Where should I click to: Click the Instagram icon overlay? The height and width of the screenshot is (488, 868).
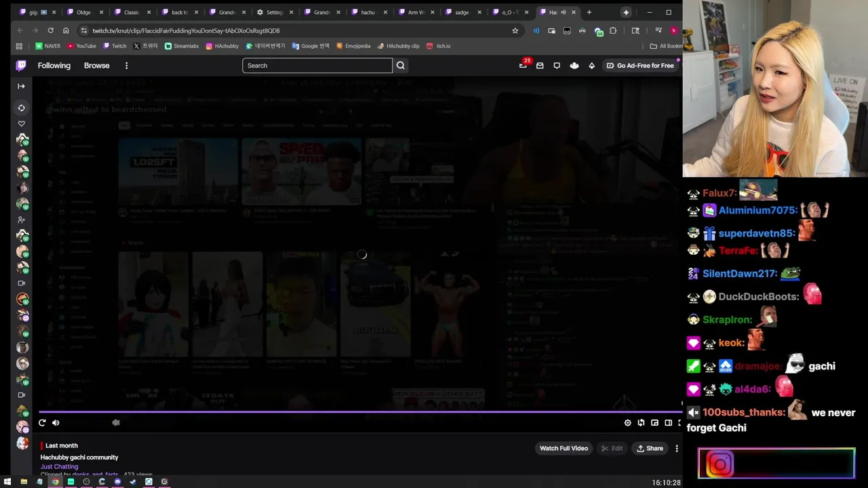coord(719,464)
